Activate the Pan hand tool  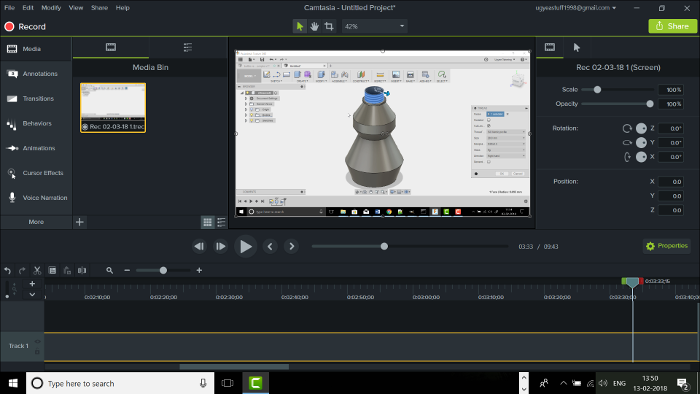tap(314, 26)
